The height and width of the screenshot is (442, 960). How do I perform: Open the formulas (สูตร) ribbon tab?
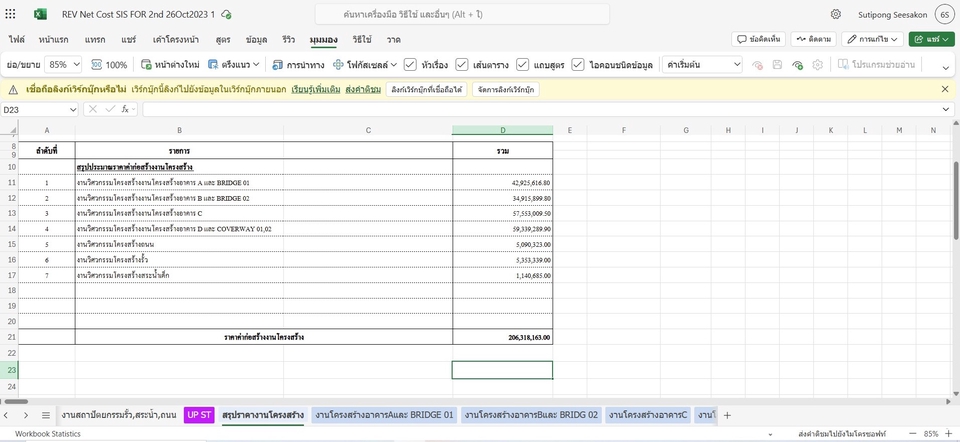[x=222, y=39]
